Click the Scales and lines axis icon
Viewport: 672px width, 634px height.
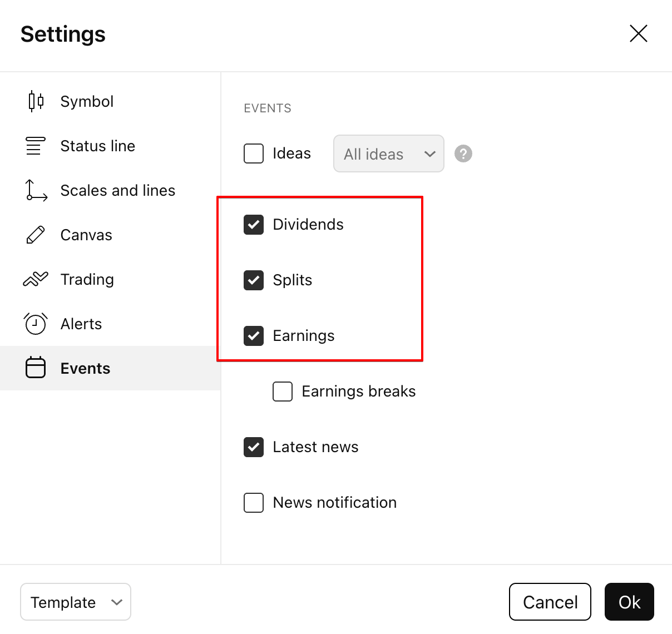[36, 190]
